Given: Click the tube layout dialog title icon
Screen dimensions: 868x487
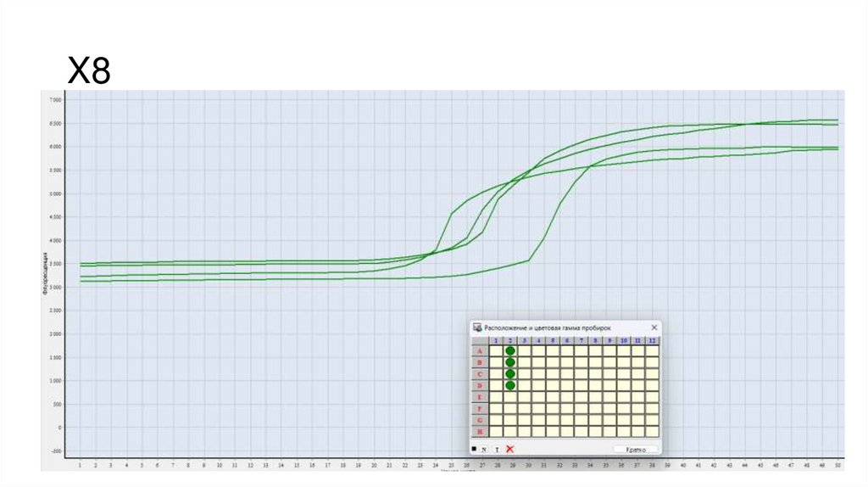Looking at the screenshot, I should [x=477, y=327].
